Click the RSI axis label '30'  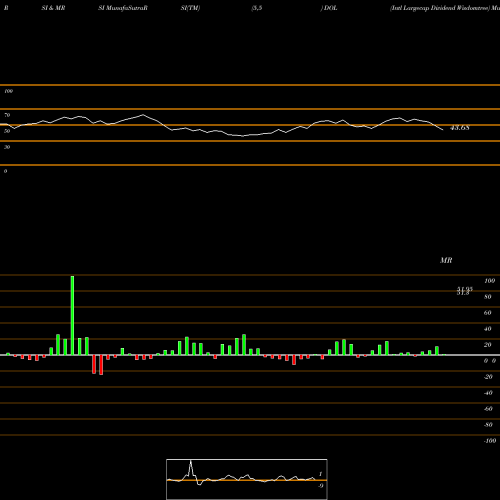pos(7,147)
